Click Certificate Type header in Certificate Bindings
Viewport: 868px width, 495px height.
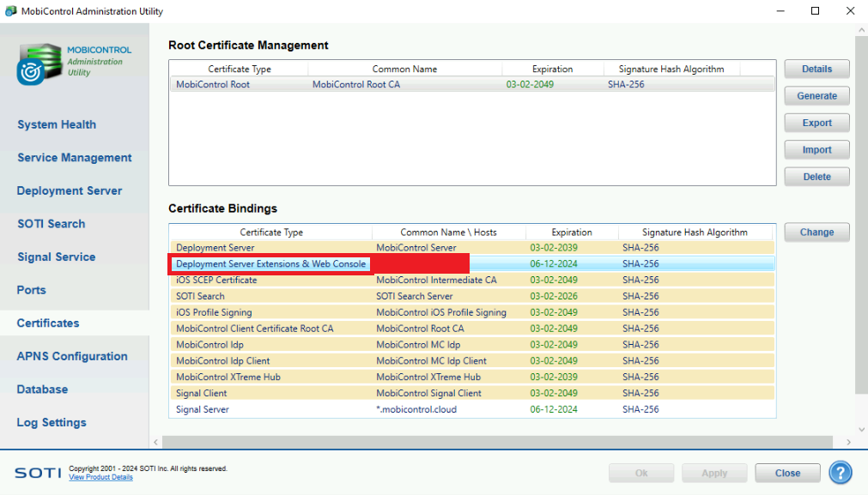(x=271, y=232)
